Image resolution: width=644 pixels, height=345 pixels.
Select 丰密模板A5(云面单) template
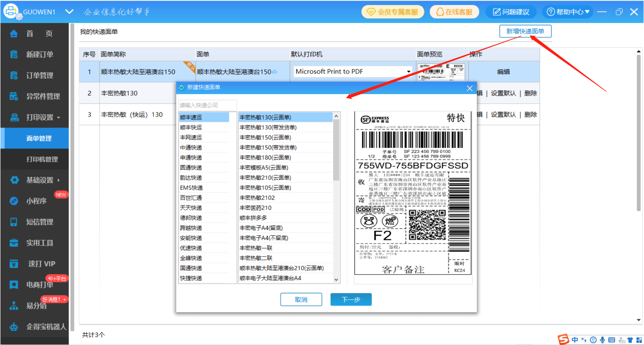coord(285,167)
